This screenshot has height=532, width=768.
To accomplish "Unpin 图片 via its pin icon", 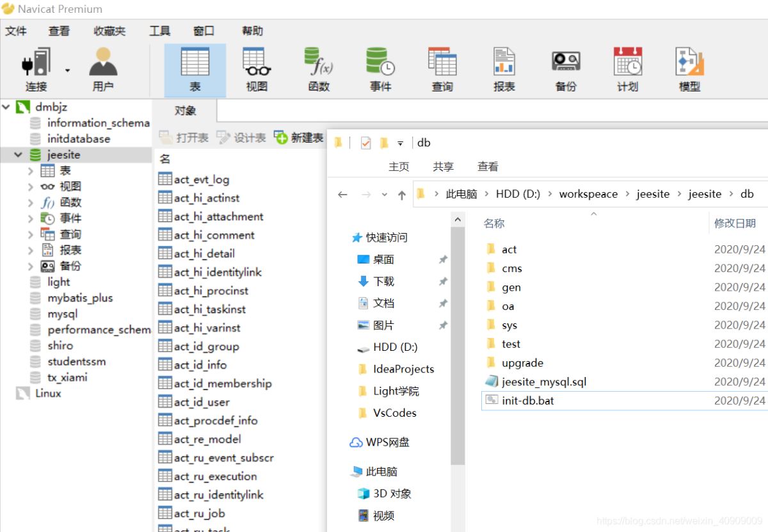I will pos(442,325).
